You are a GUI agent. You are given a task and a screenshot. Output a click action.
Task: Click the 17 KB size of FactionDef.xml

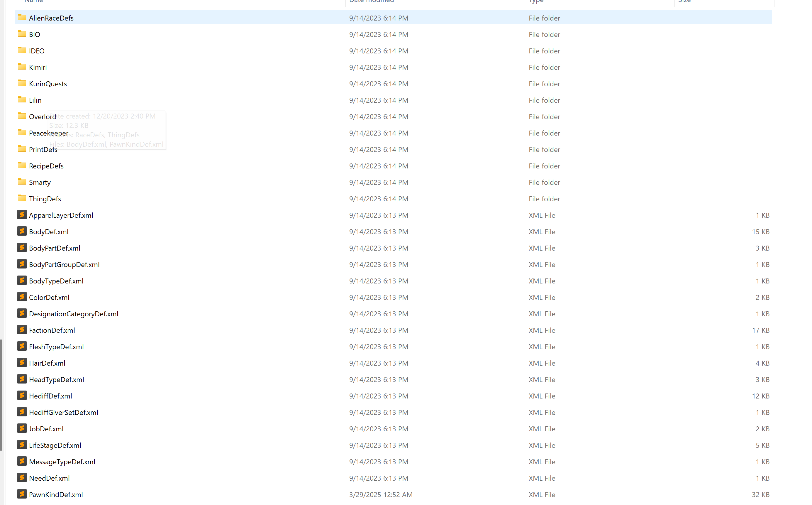click(761, 330)
